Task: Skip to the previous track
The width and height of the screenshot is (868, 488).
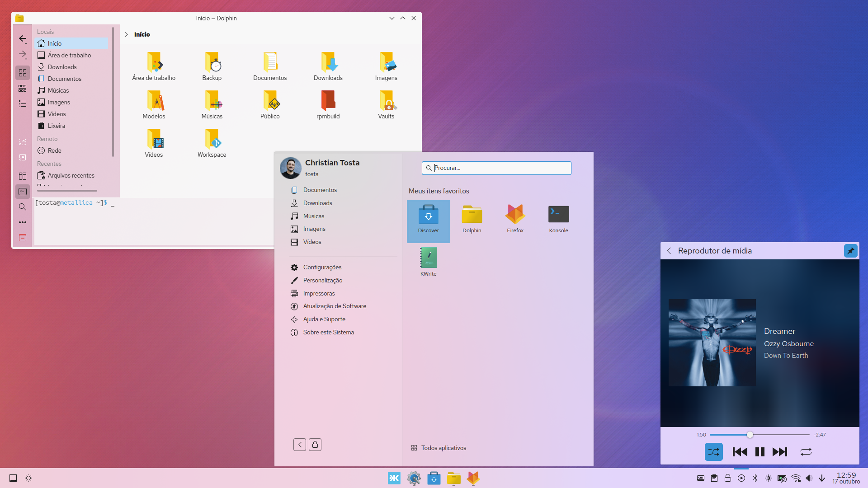Action: tap(740, 452)
